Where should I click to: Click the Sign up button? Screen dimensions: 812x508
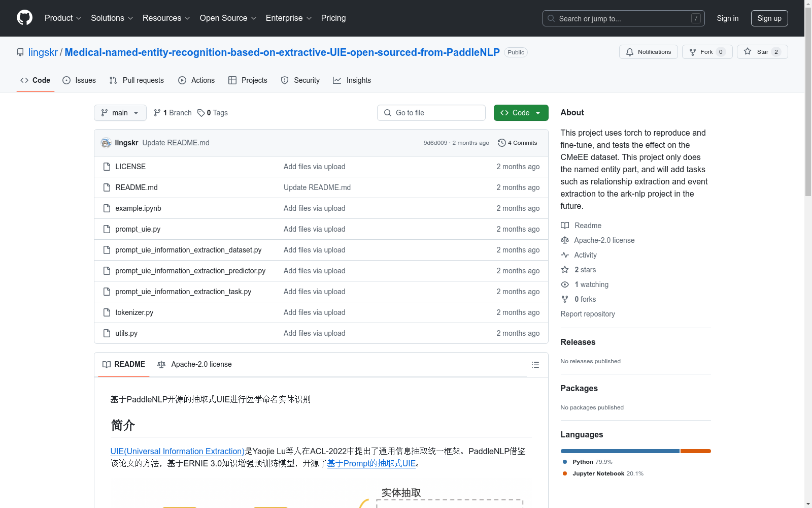click(x=769, y=18)
